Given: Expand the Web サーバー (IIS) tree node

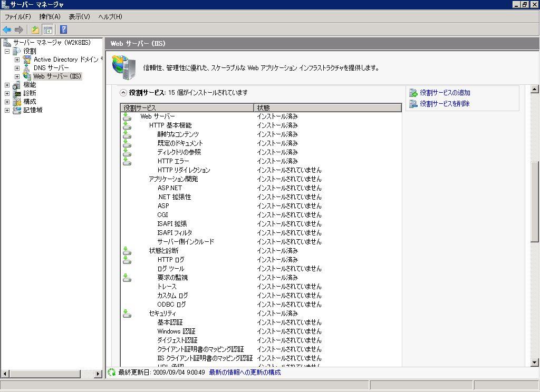Looking at the screenshot, I should 17,76.
